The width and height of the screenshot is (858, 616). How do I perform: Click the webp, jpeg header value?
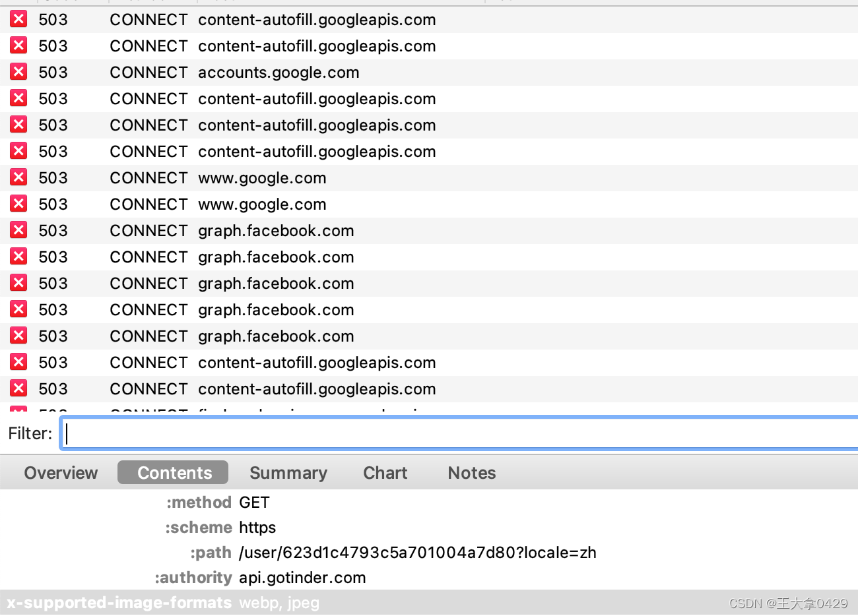(x=279, y=603)
